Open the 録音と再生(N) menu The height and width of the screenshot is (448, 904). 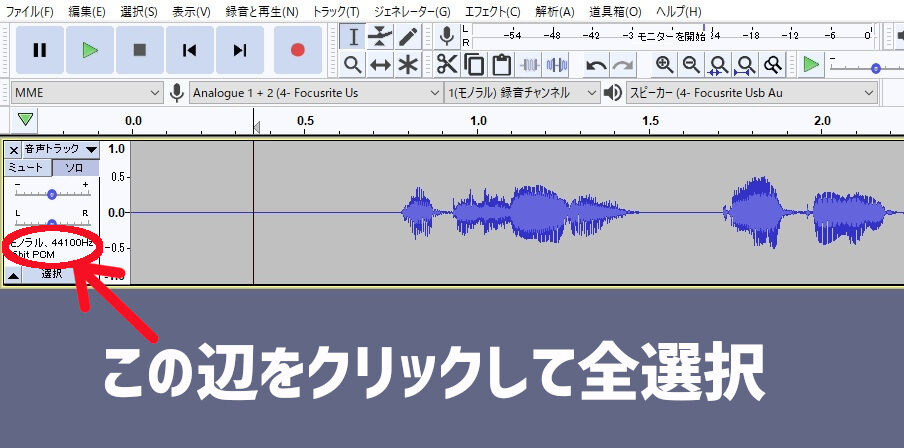coord(262,11)
